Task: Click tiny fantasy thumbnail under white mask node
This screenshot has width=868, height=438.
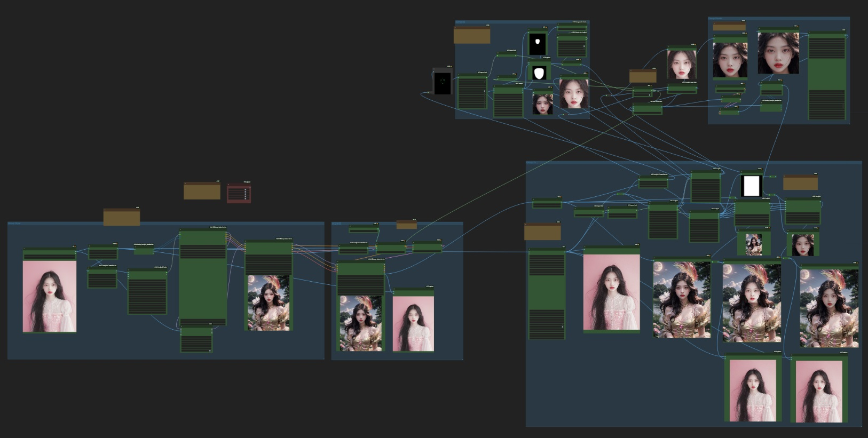Action: click(x=753, y=244)
